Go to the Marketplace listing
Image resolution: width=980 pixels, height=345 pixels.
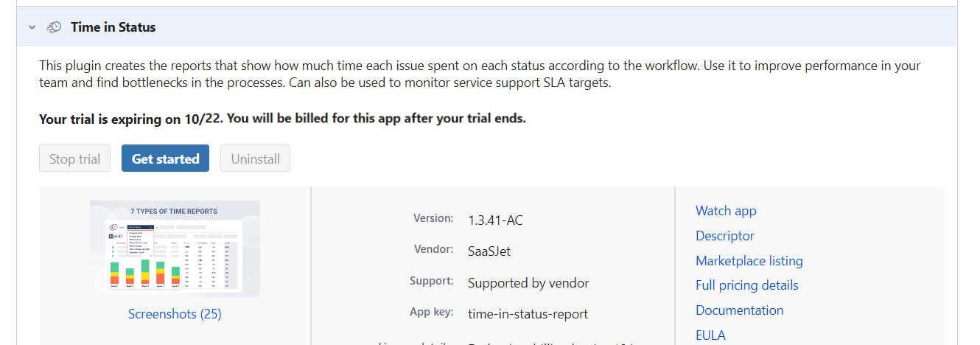pos(749,261)
